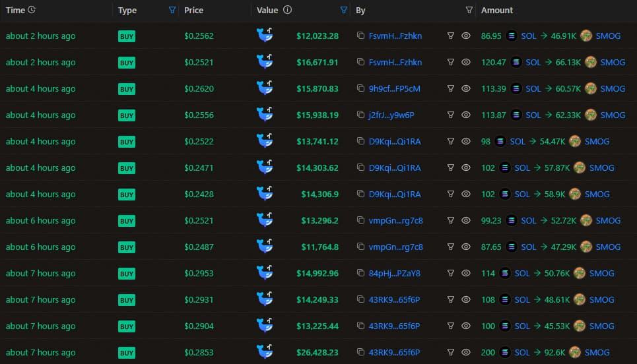
Task: Toggle the eye icon in $13,225.44 row
Action: (466, 326)
